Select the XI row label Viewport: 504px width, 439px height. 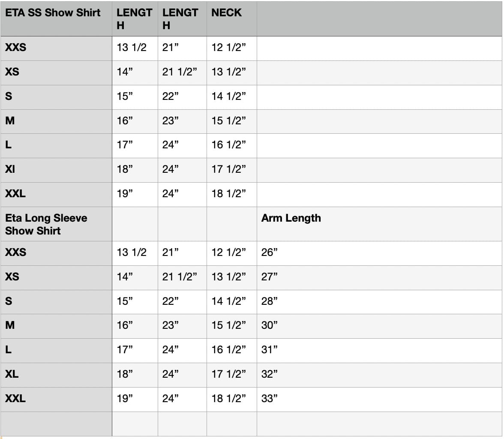[56, 170]
